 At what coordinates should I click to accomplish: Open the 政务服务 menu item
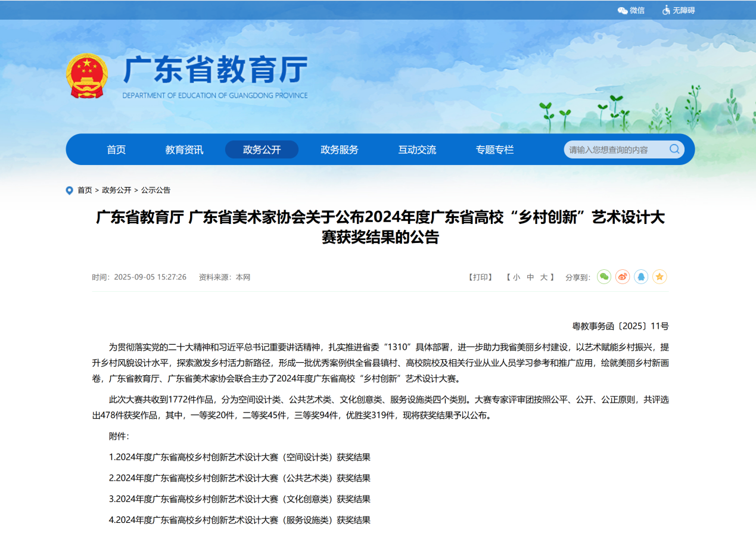pyautogui.click(x=340, y=149)
